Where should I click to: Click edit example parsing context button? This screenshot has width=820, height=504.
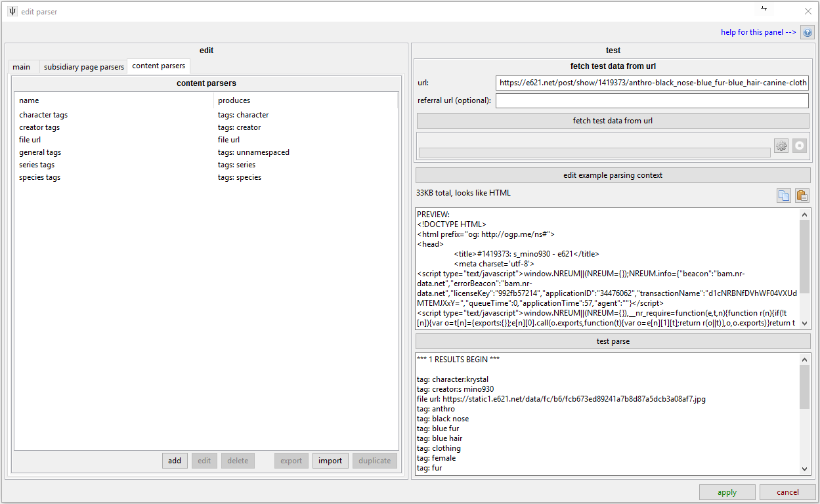pos(613,175)
